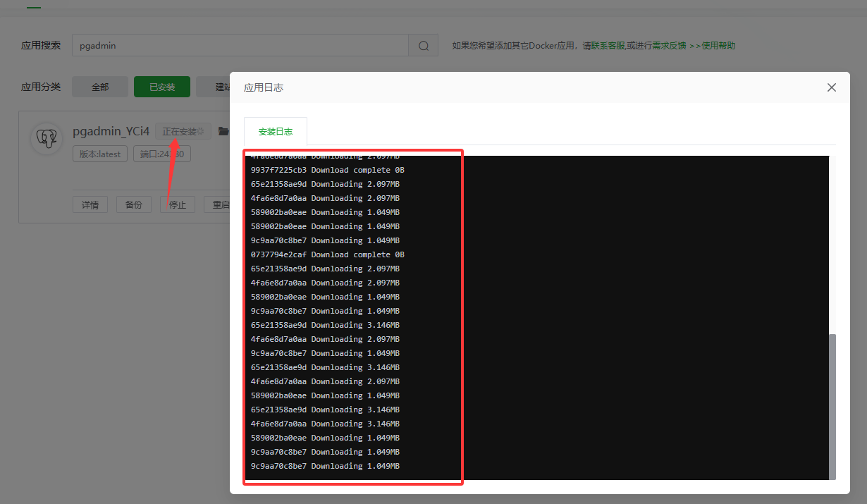Click the pgadmin_YCi4 app name

click(111, 131)
